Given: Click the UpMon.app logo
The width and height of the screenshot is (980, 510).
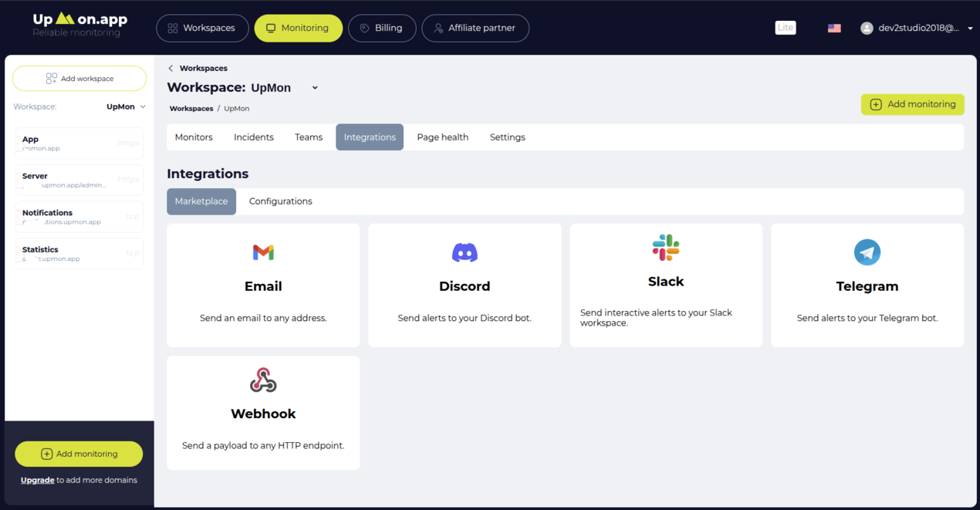Looking at the screenshot, I should (x=80, y=25).
